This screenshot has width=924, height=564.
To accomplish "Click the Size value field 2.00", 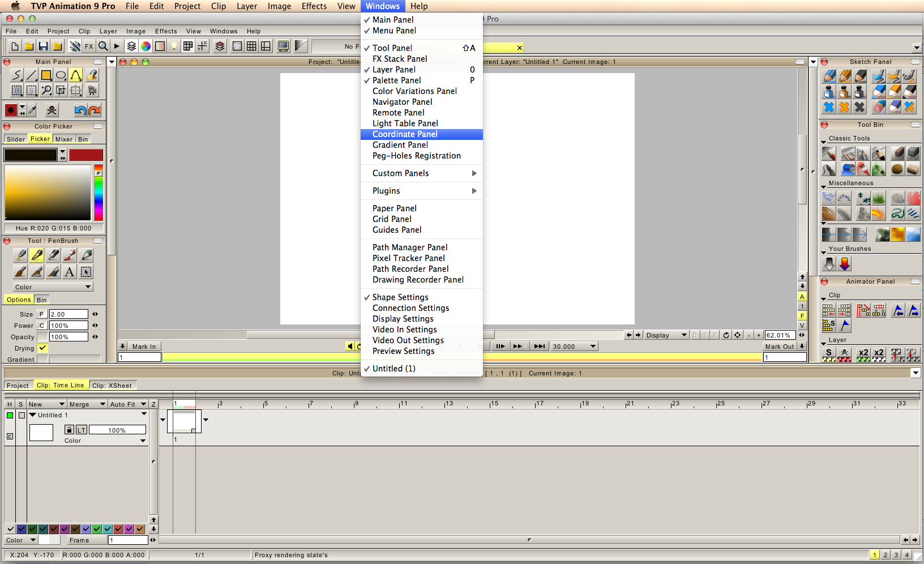I will (69, 314).
